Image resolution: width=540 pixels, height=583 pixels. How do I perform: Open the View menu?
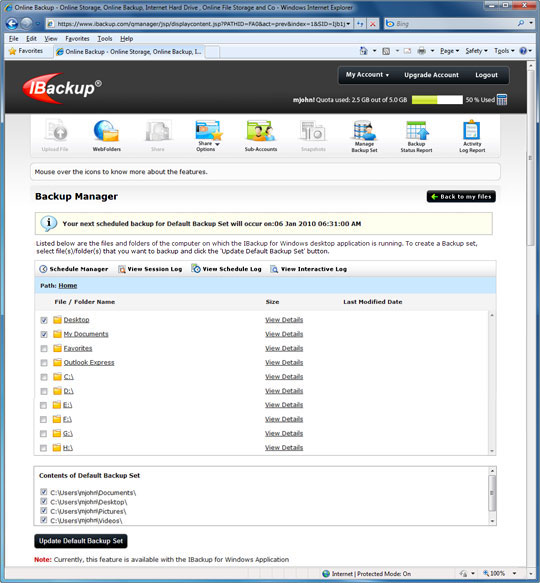pyautogui.click(x=51, y=39)
